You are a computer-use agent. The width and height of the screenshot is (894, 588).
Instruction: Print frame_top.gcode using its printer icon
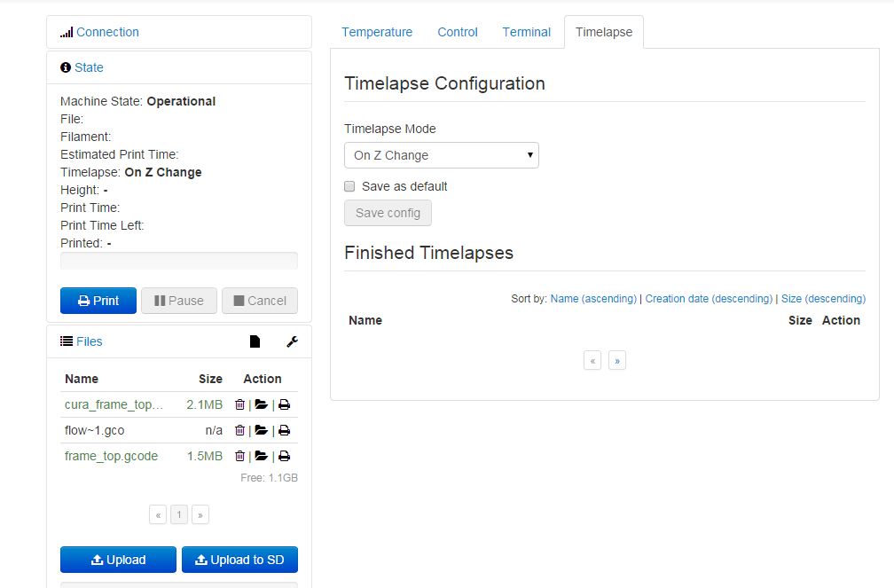(x=284, y=456)
